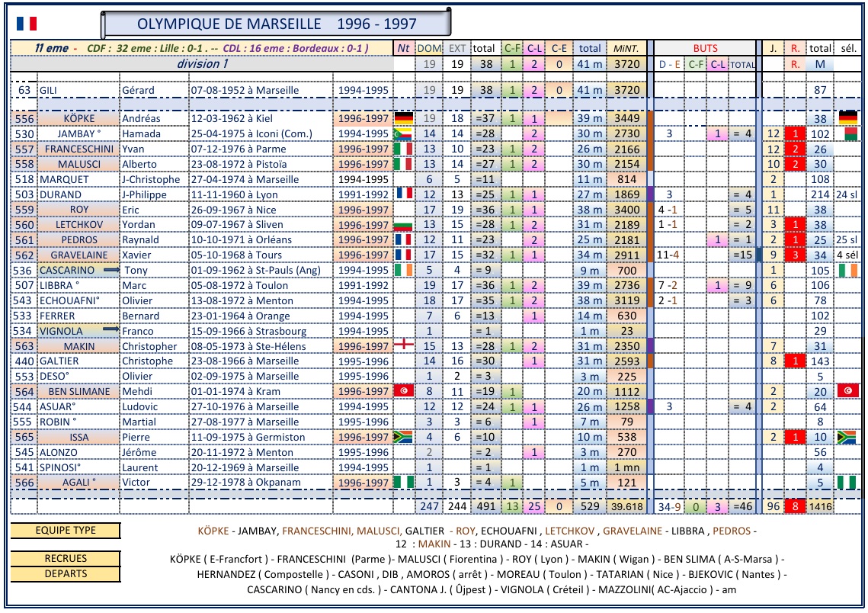Click the arrow icon next to CASCARINO

coord(112,270)
